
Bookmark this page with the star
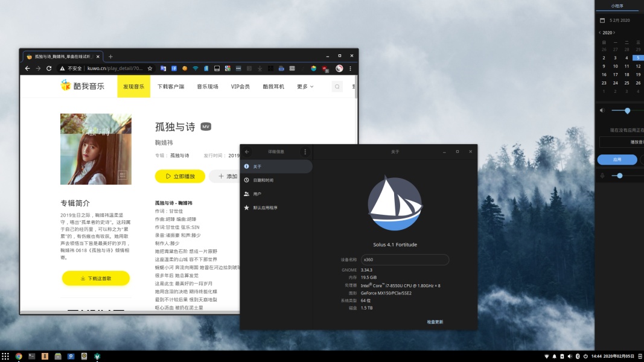click(x=150, y=69)
